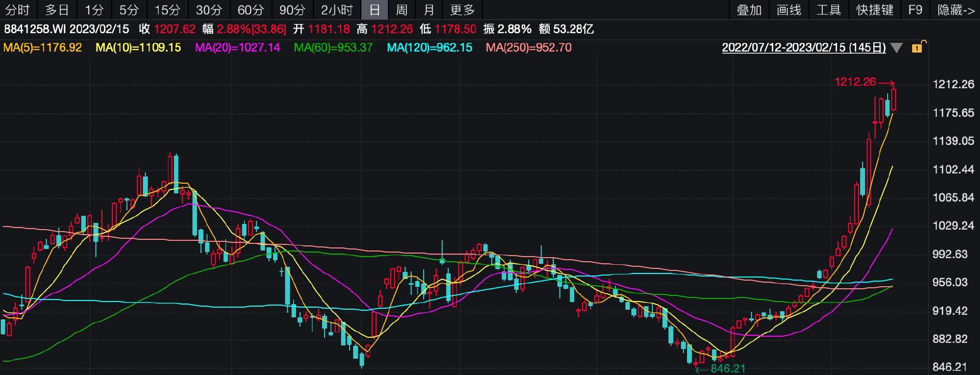Switch to the 60分 period
Image resolution: width=980 pixels, height=375 pixels.
point(251,10)
